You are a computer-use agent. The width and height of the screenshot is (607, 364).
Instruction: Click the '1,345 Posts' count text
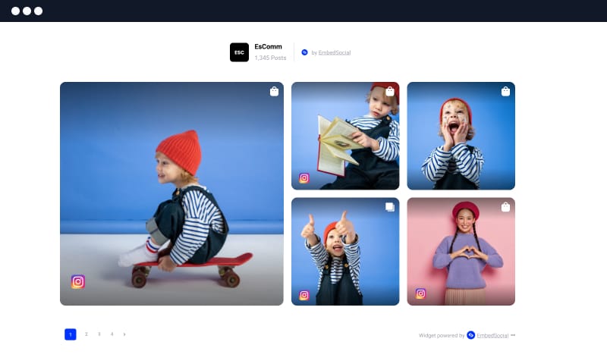point(270,58)
